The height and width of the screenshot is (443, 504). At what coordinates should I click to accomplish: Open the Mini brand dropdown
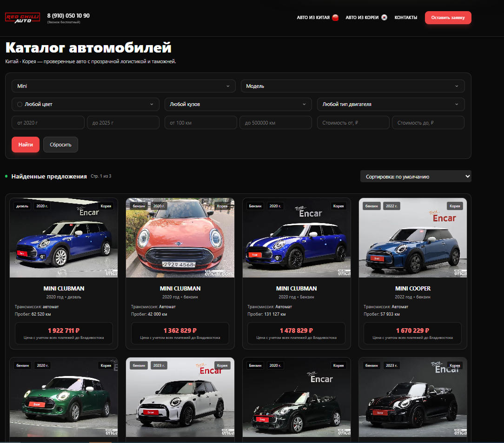(123, 86)
